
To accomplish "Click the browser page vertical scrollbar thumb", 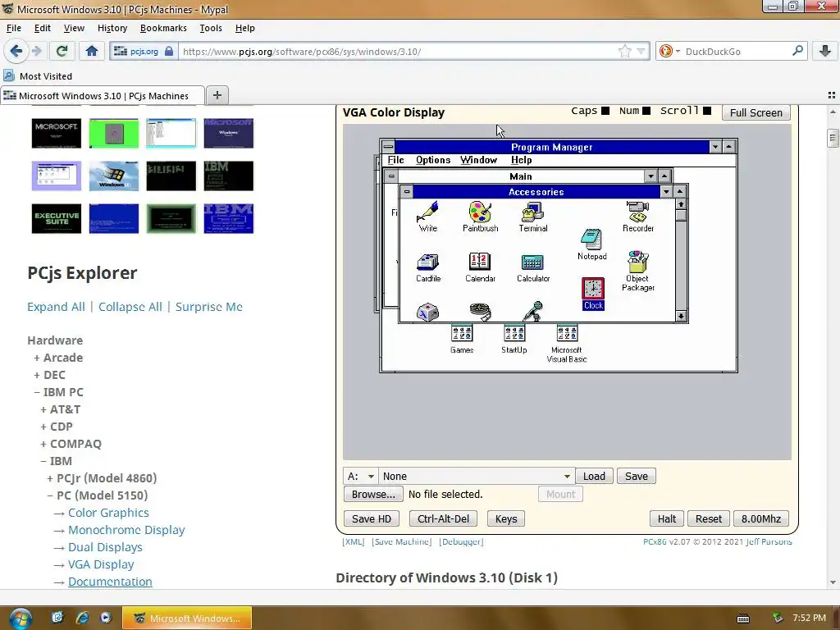I will point(833,138).
